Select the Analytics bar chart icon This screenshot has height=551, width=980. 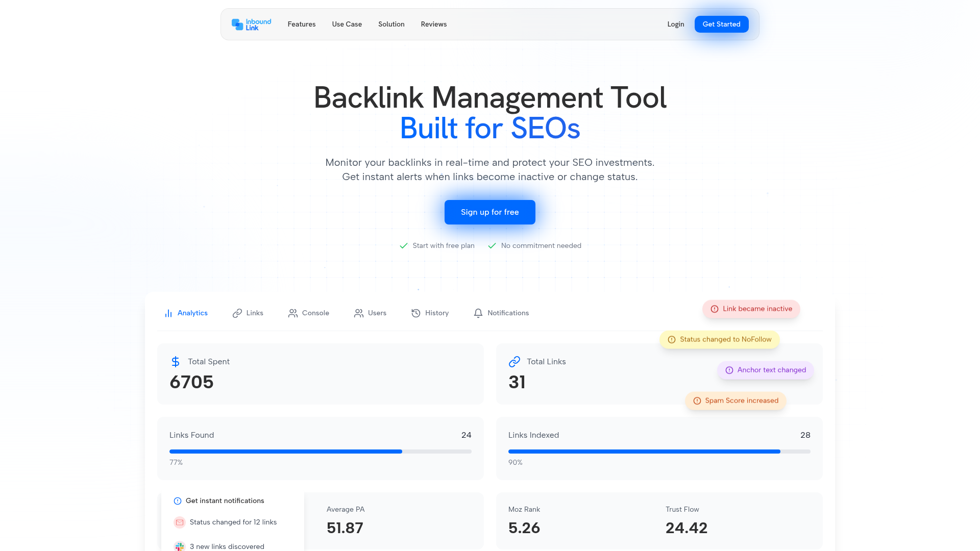(x=168, y=313)
